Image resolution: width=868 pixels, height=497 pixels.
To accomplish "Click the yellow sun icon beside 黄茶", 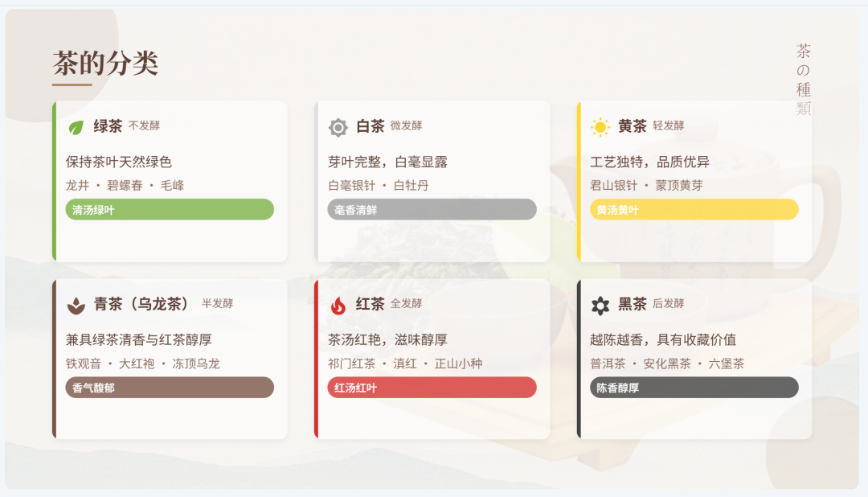I will pyautogui.click(x=600, y=127).
